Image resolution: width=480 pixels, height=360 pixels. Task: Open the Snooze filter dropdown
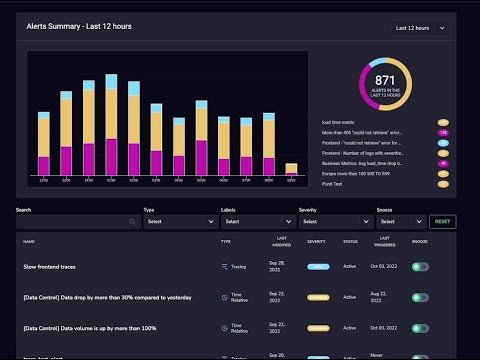[x=401, y=222]
